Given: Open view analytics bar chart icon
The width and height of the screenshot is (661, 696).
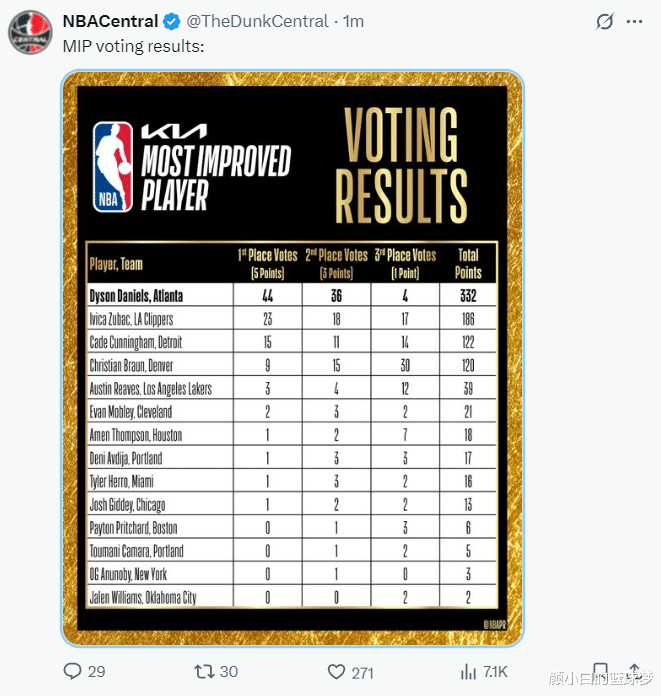Looking at the screenshot, I should 467,671.
